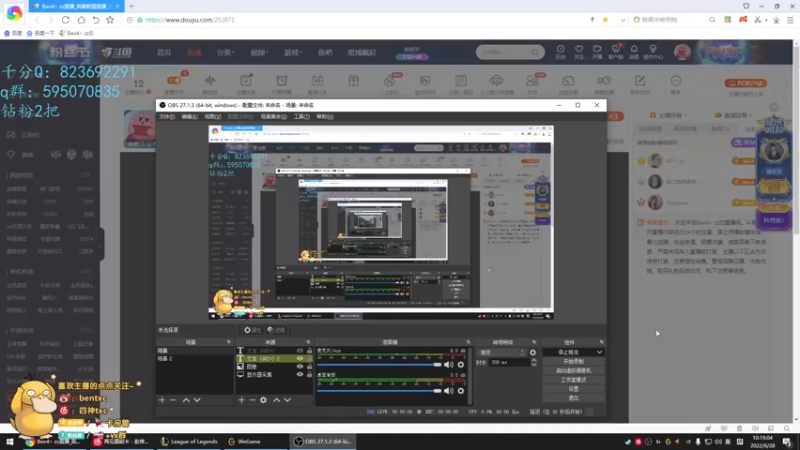Toggle lock on 文本 (GDI+) source

click(x=309, y=351)
